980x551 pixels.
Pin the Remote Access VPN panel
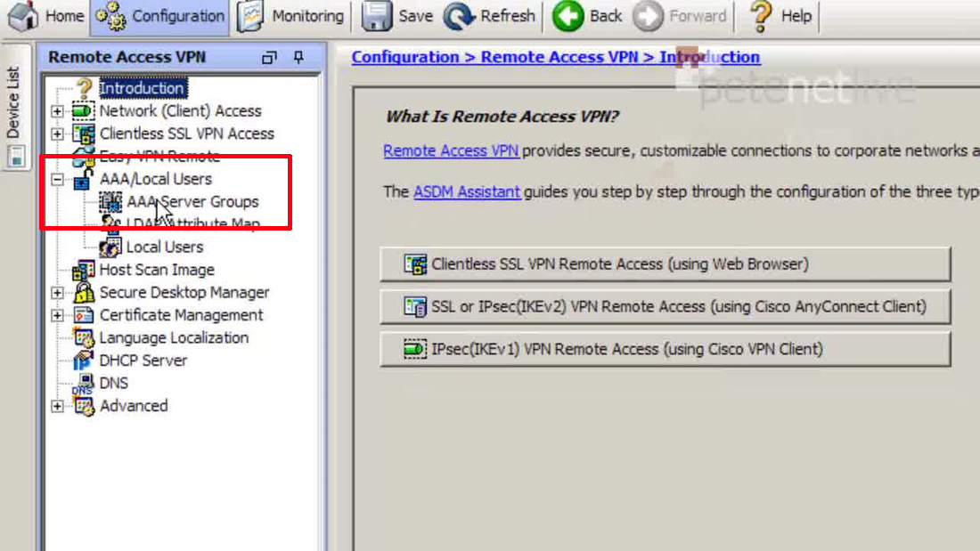(298, 58)
